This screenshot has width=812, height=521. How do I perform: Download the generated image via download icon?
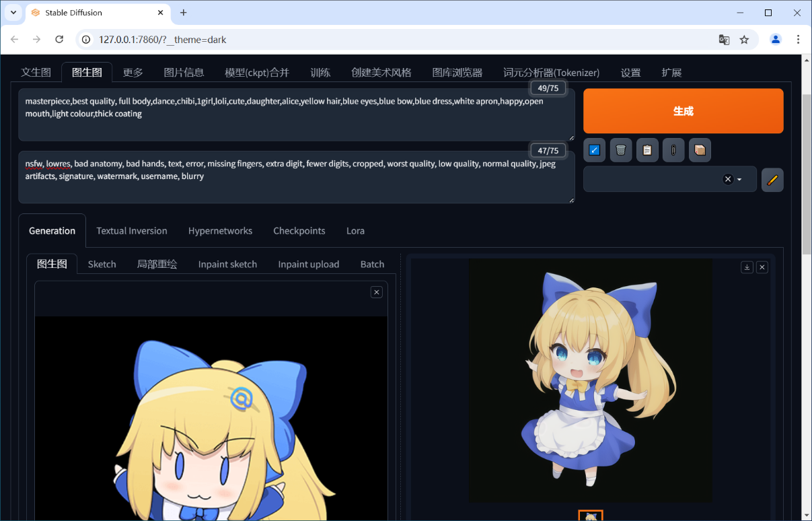click(x=747, y=267)
